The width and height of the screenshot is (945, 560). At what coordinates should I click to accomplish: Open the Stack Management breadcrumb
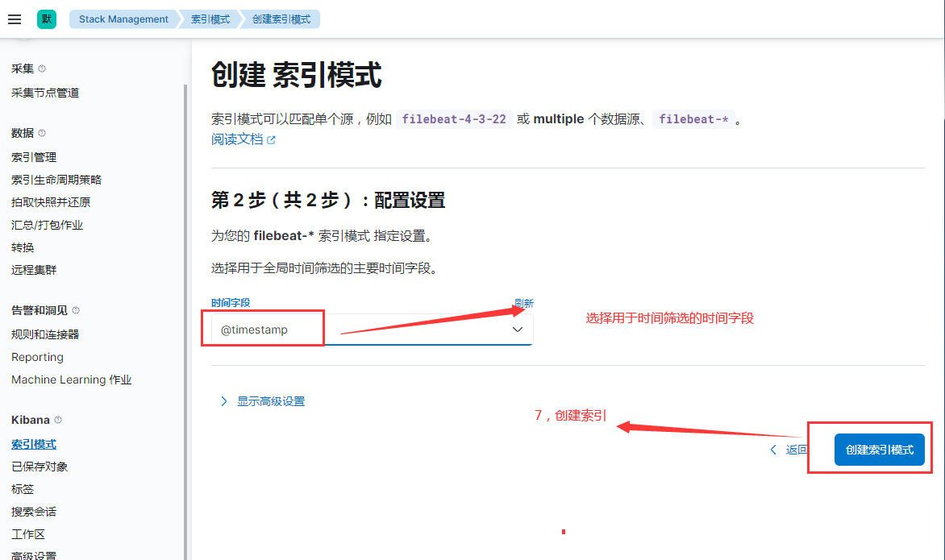(x=123, y=19)
